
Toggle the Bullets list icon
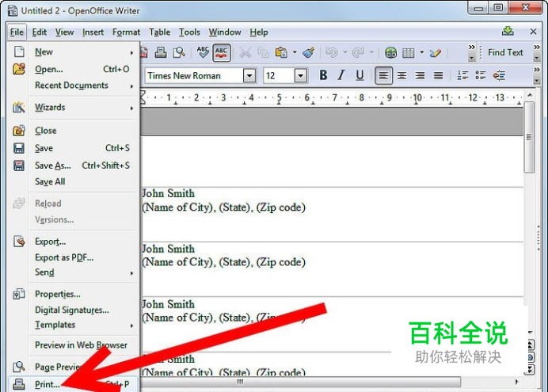[481, 75]
